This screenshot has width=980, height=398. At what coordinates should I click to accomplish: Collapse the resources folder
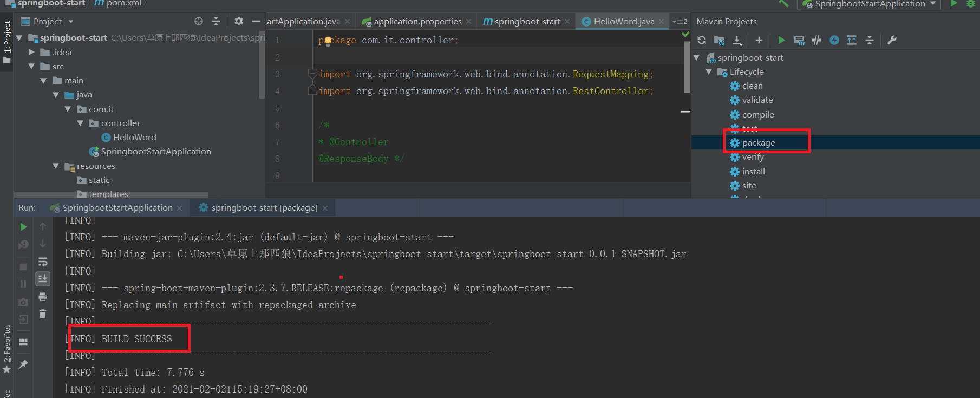click(x=56, y=166)
